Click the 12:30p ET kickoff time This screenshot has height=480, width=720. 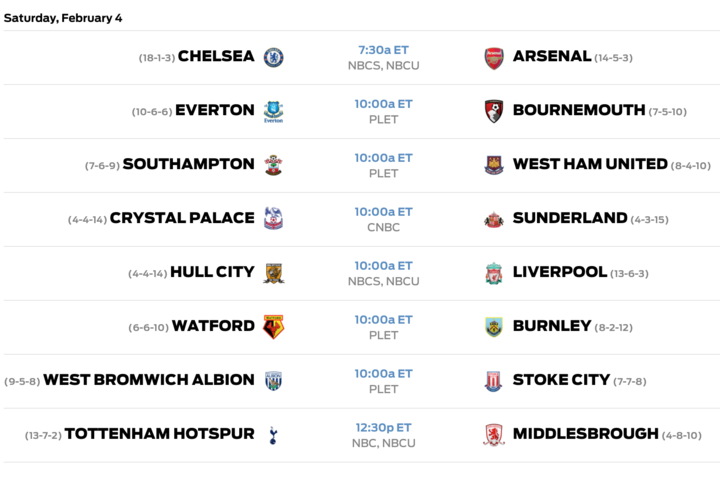click(x=383, y=428)
